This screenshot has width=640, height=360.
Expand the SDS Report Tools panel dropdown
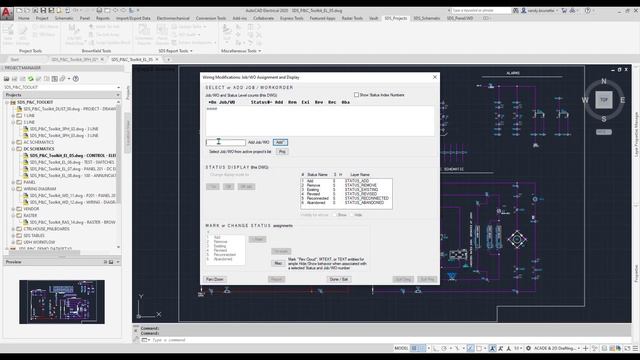pyautogui.click(x=191, y=51)
